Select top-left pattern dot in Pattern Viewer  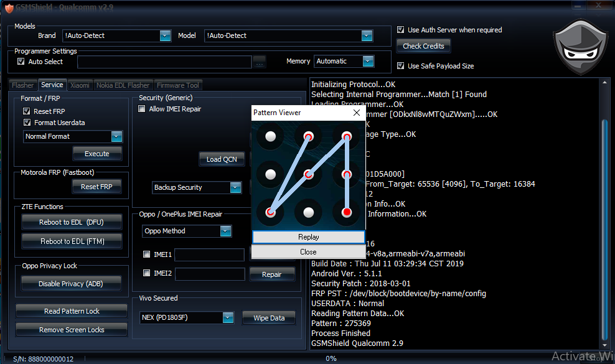(x=270, y=136)
